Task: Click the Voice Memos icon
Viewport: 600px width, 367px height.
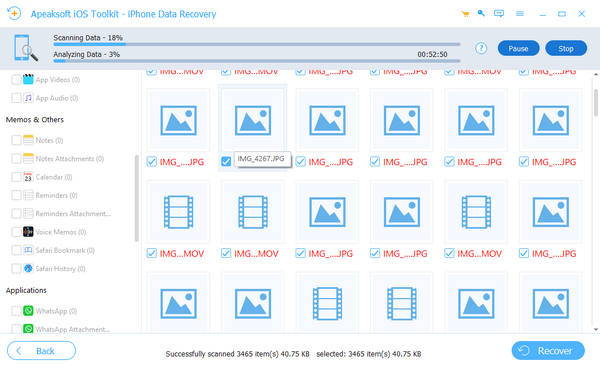Action: [x=28, y=232]
